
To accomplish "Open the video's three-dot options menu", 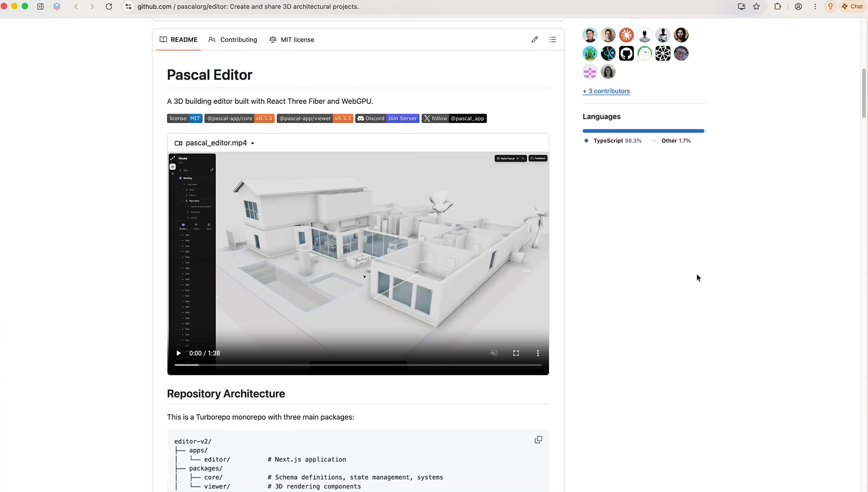I will click(538, 353).
